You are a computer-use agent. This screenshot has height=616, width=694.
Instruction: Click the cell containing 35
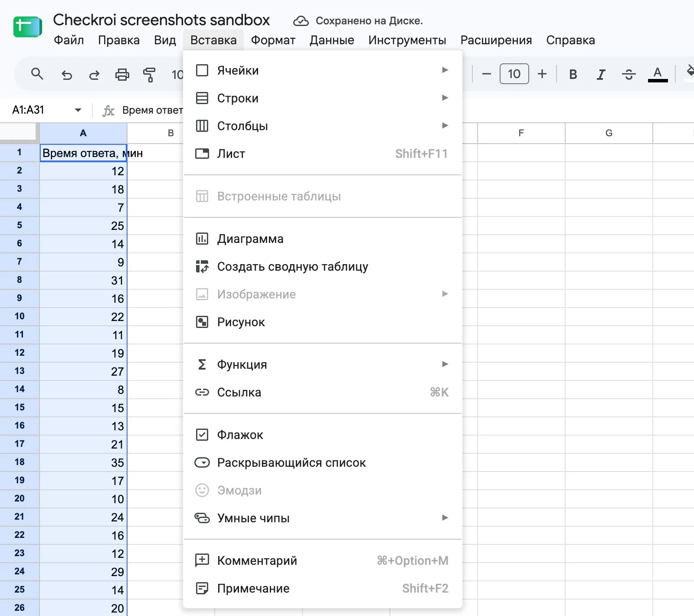[83, 462]
